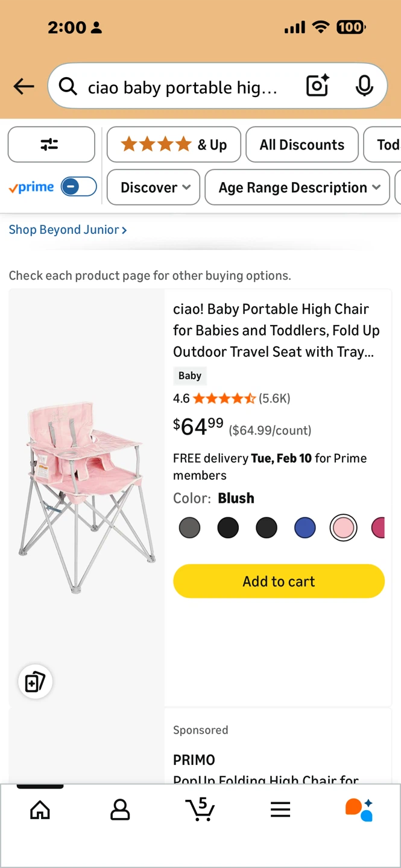Image resolution: width=401 pixels, height=868 pixels.
Task: Open the filters panel icon
Action: 51,145
